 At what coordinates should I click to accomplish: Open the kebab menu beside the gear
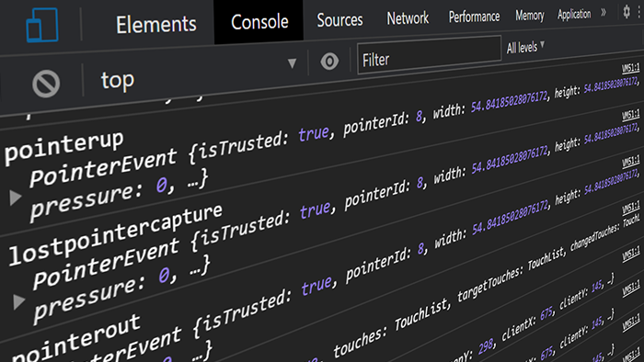639,12
